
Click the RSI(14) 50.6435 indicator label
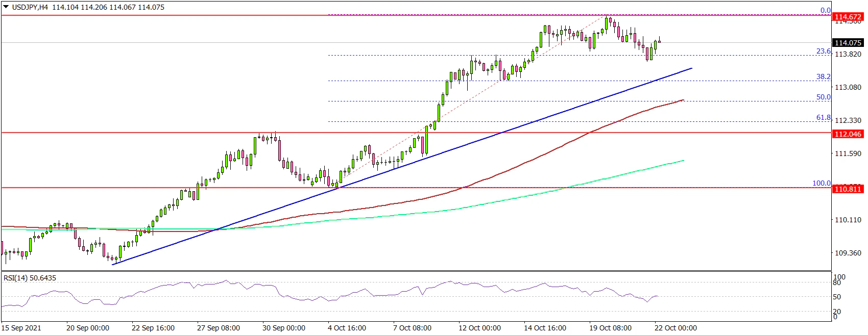(x=30, y=278)
